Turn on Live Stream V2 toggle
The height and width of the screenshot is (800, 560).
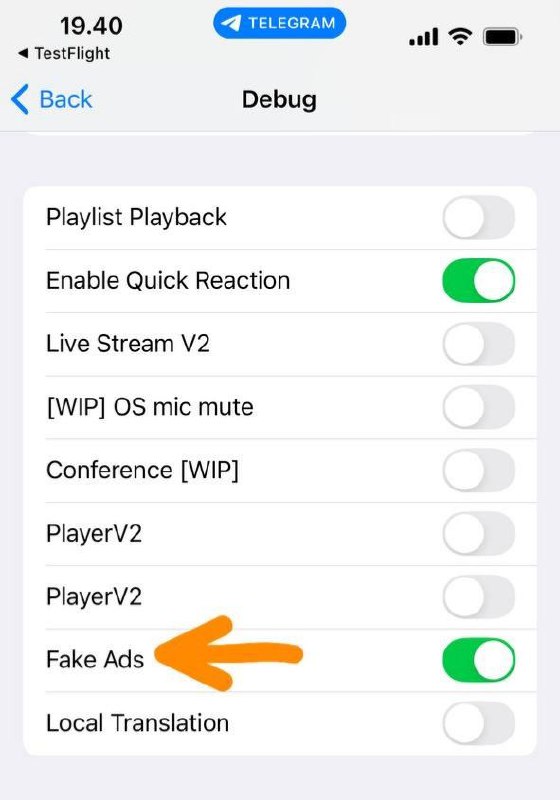(478, 344)
